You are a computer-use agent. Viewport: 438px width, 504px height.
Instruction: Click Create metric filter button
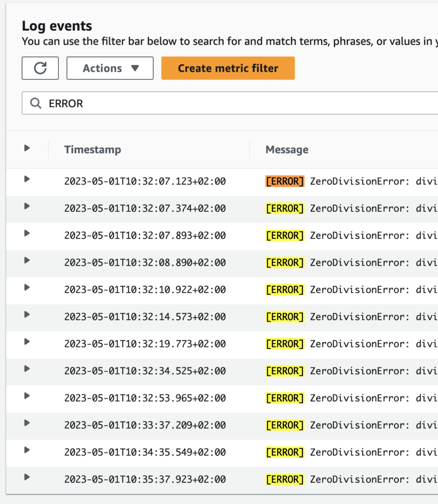(228, 68)
